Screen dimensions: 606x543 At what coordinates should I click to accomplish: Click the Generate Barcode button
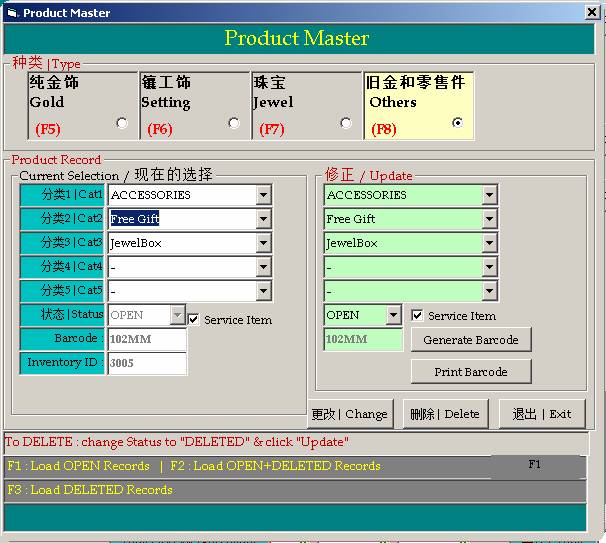470,340
